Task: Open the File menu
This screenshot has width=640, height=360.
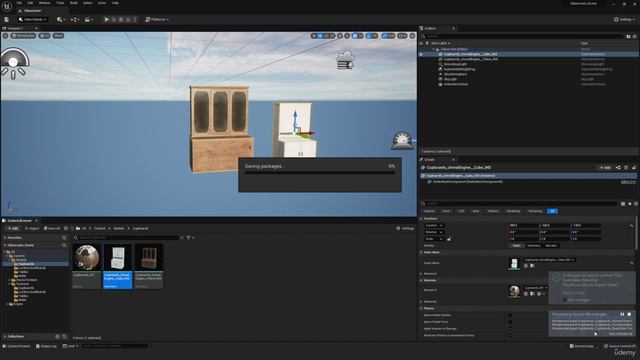Action: click(x=19, y=3)
